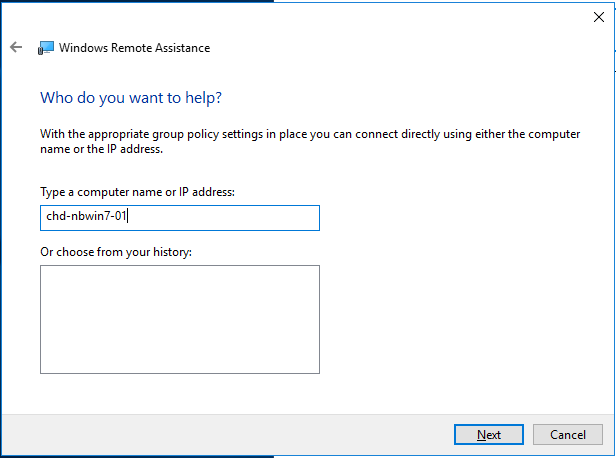Click the 'Windows Remote Assistance' title text
The height and width of the screenshot is (458, 616).
point(134,48)
